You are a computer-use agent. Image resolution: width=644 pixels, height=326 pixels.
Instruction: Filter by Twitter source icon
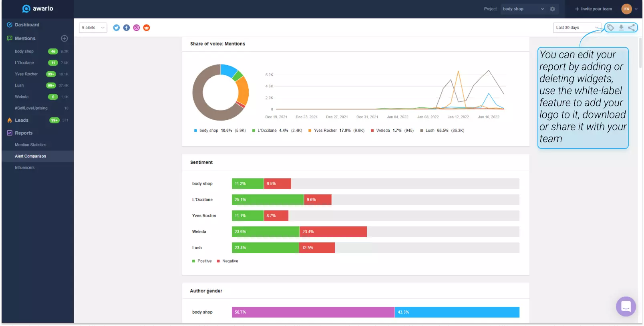[116, 28]
